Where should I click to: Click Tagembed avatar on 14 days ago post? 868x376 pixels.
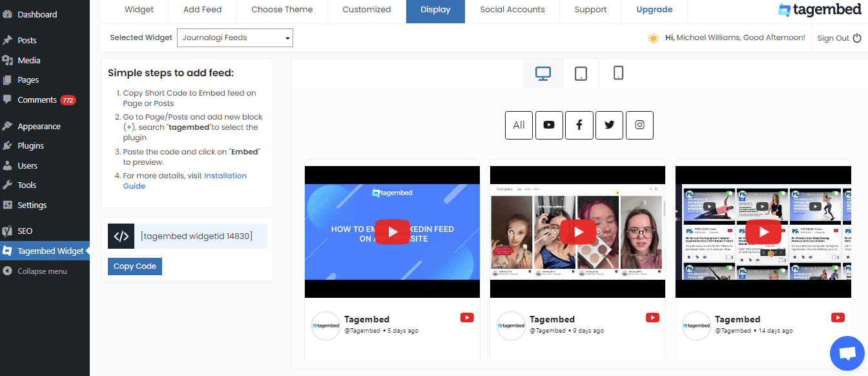[x=696, y=326]
